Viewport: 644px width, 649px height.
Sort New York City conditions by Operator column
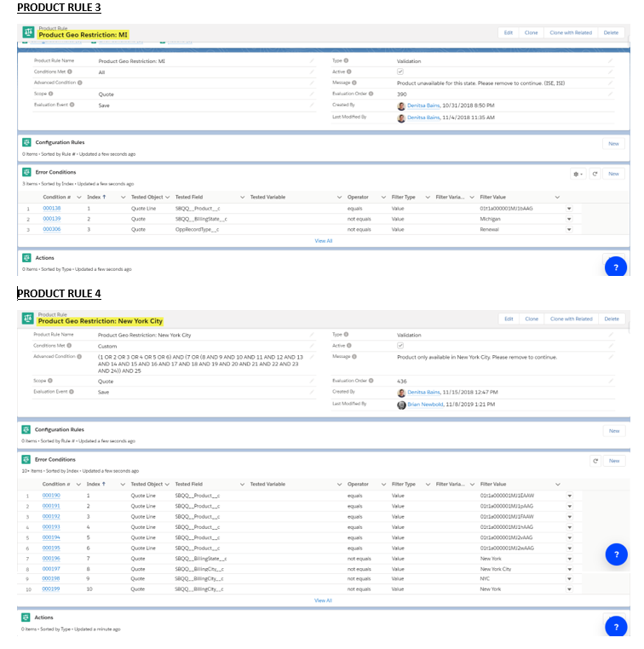coord(358,484)
